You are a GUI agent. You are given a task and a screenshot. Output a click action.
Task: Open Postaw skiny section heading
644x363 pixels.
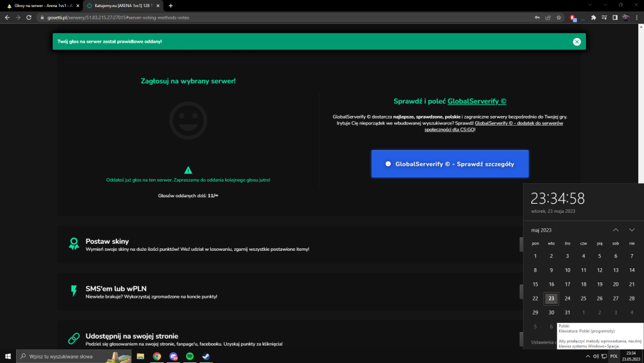[107, 241]
